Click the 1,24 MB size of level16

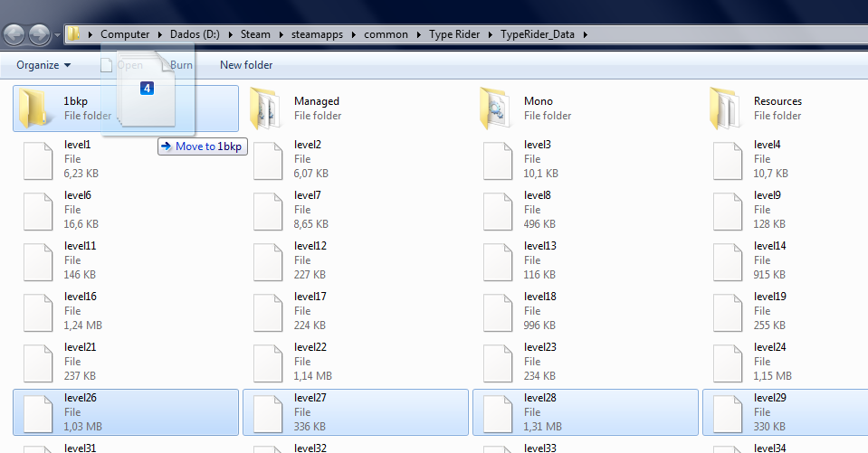click(83, 326)
